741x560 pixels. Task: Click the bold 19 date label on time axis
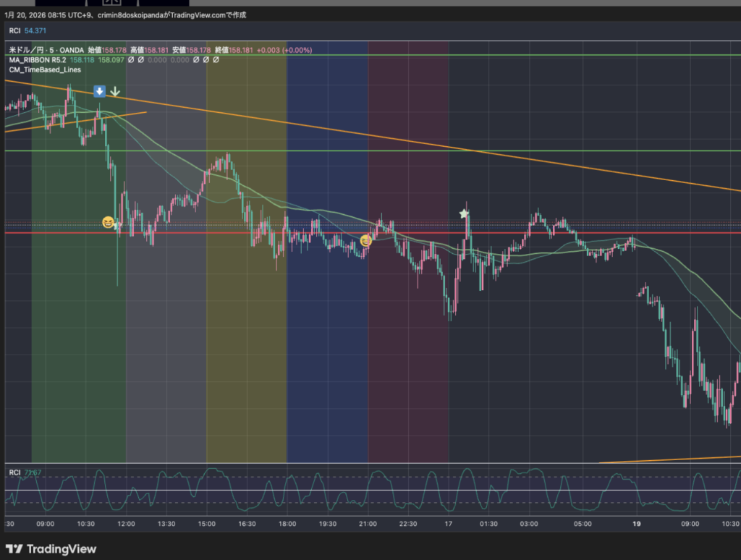[637, 524]
